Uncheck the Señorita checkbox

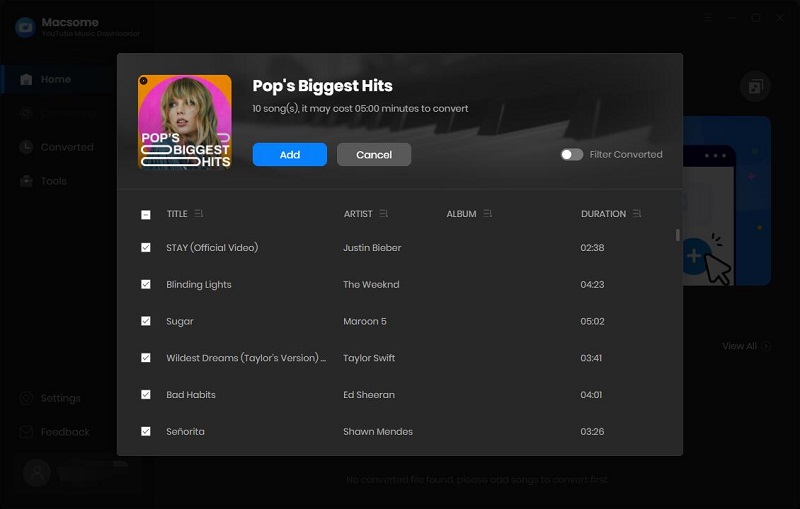click(146, 431)
